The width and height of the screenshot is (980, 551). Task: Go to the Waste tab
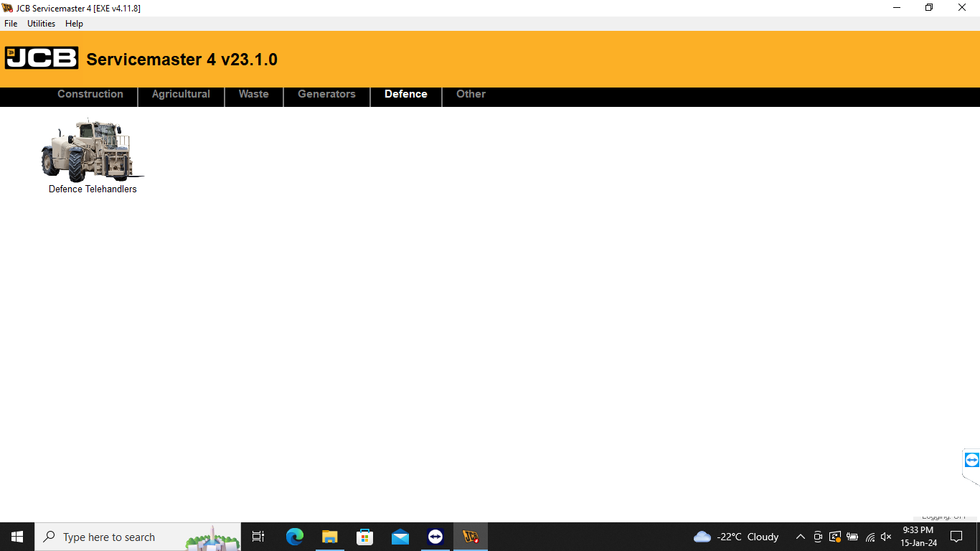pyautogui.click(x=253, y=94)
